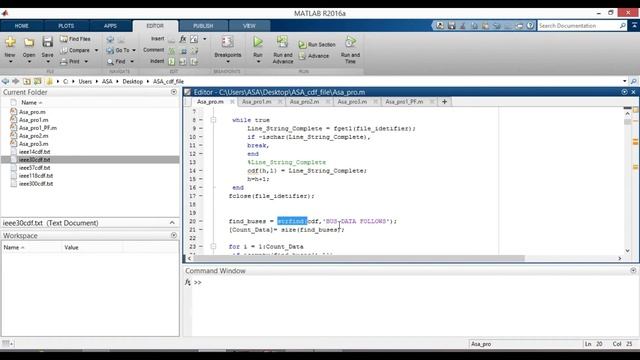Click the Save disk icon
Image resolution: width=640 pixels, height=360 pixels.
click(x=47, y=42)
